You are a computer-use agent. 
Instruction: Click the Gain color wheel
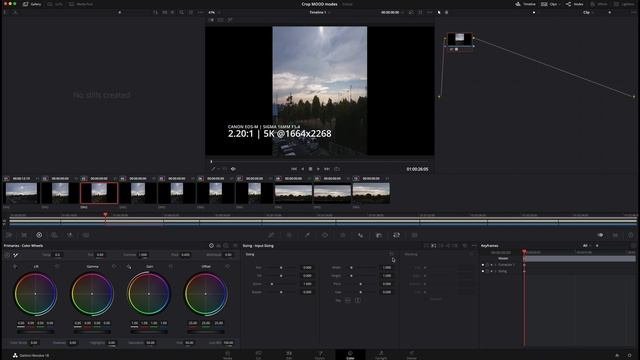[x=149, y=294]
